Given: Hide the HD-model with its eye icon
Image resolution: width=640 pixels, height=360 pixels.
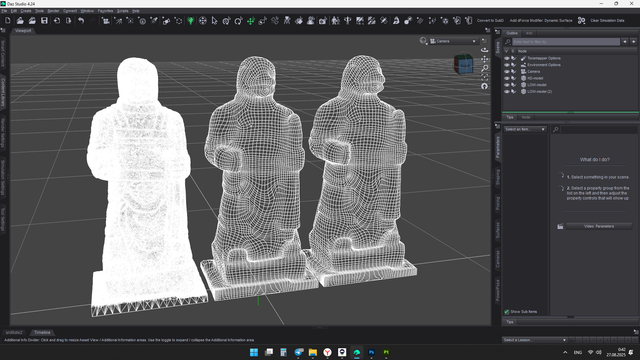Looking at the screenshot, I should click(x=507, y=78).
